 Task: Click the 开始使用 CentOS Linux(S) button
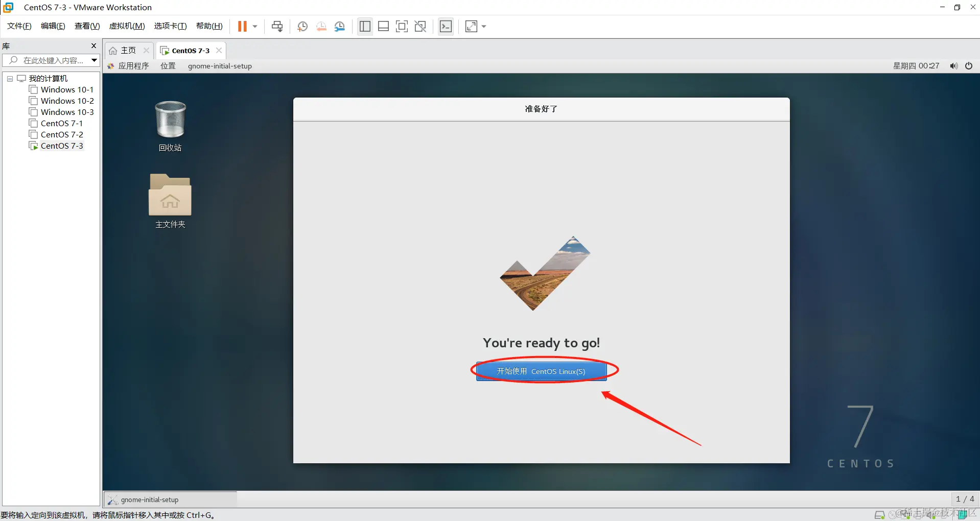click(542, 371)
